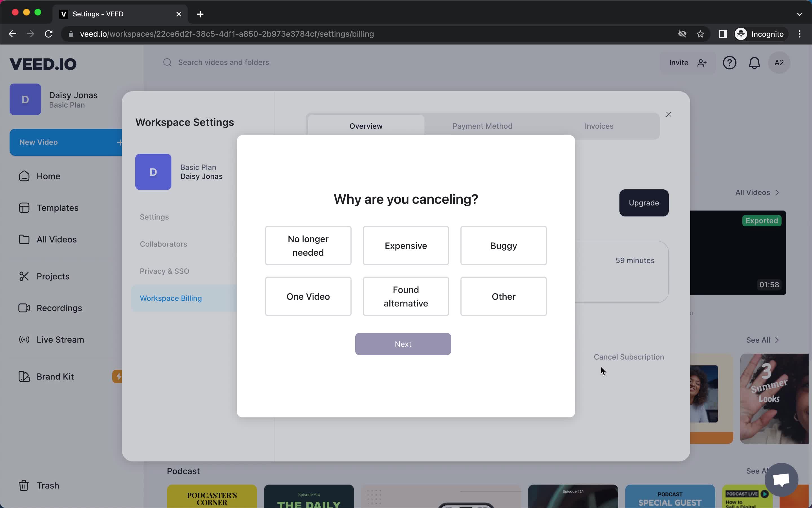Viewport: 812px width, 508px height.
Task: Click the search magnifier icon
Action: (x=167, y=62)
